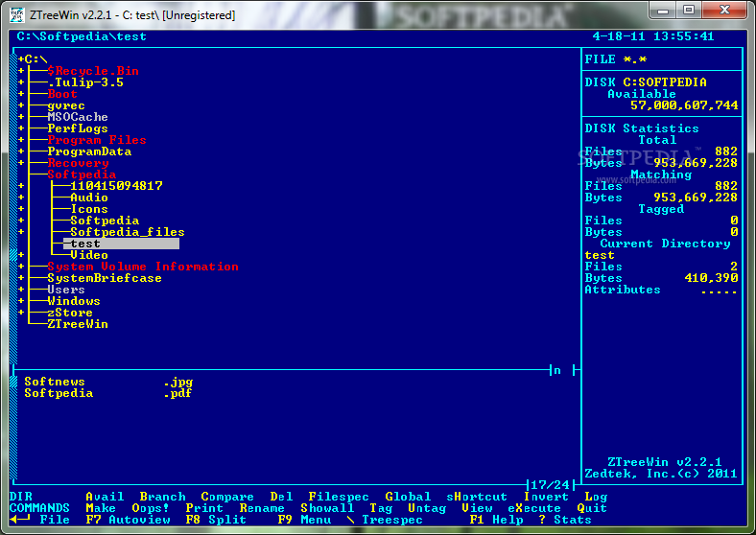Select the ProgramData folder

point(89,151)
